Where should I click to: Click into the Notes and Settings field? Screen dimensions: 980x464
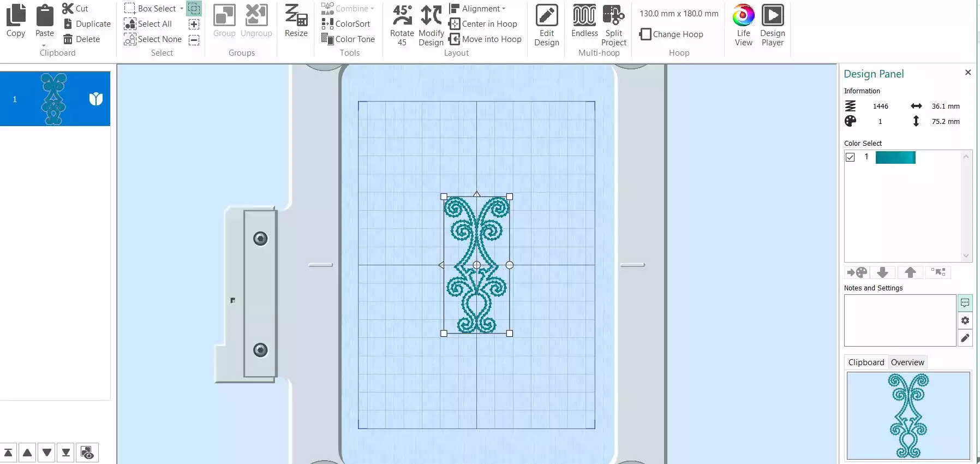(900, 320)
